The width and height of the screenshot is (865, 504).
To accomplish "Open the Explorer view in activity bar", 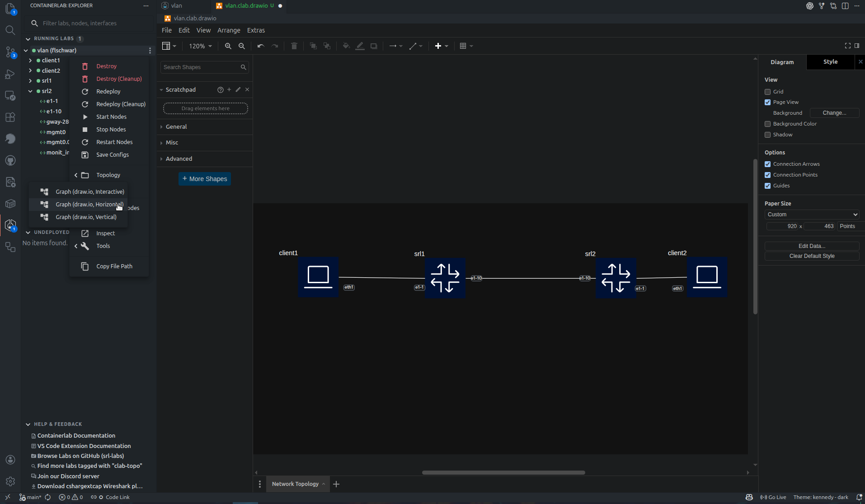I will point(10,9).
